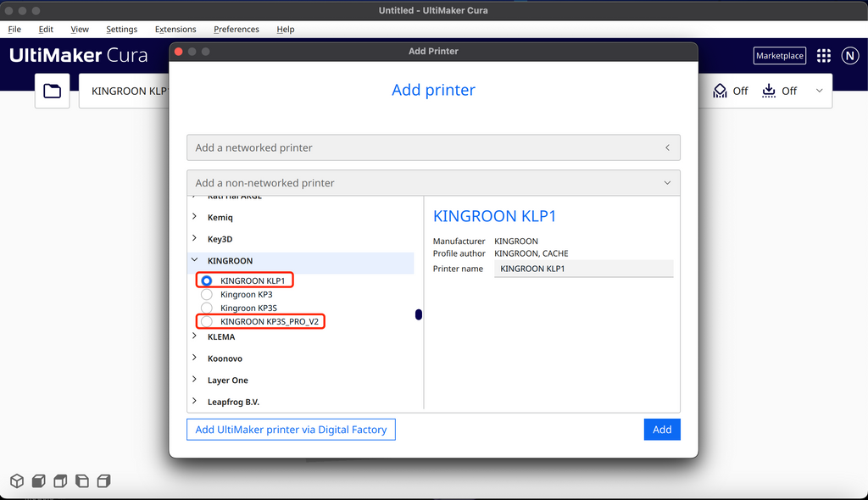Click the Profile author value KINGROON, CACHE
This screenshot has width=868, height=500.
coord(531,253)
